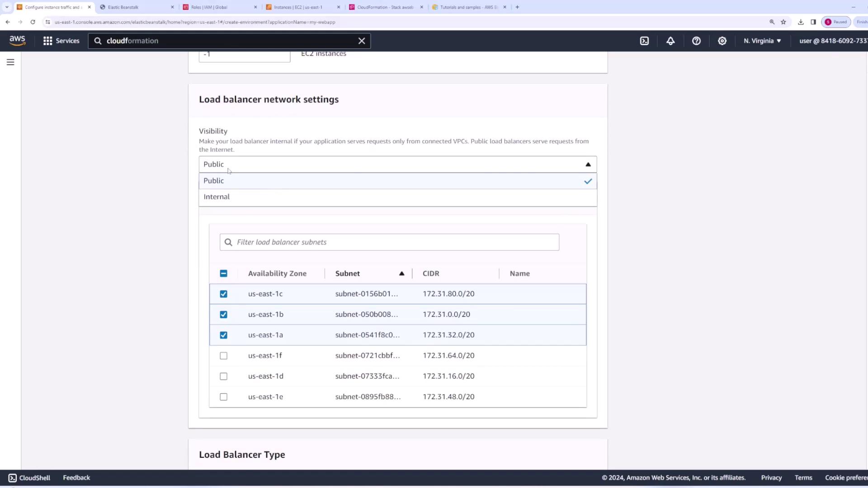This screenshot has width=868, height=488.
Task: Open the CloudShell icon in top navbar
Action: tap(644, 41)
